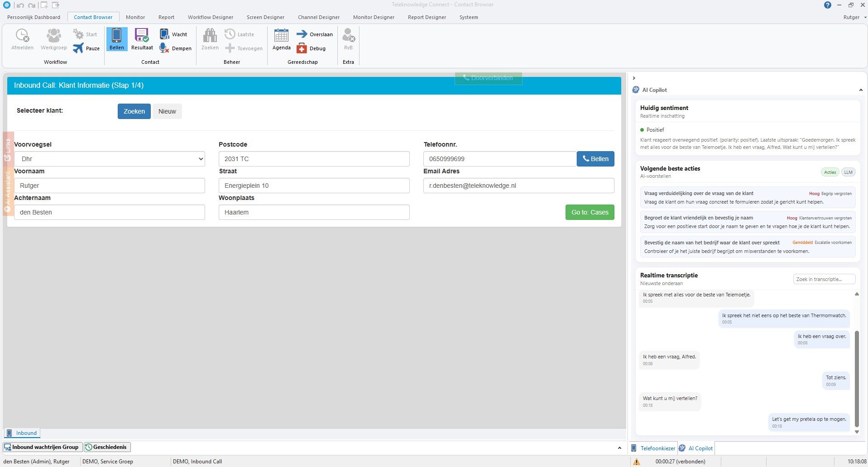Open the Monitor Designer tab
Screen dimensions: 868x467
tap(374, 17)
